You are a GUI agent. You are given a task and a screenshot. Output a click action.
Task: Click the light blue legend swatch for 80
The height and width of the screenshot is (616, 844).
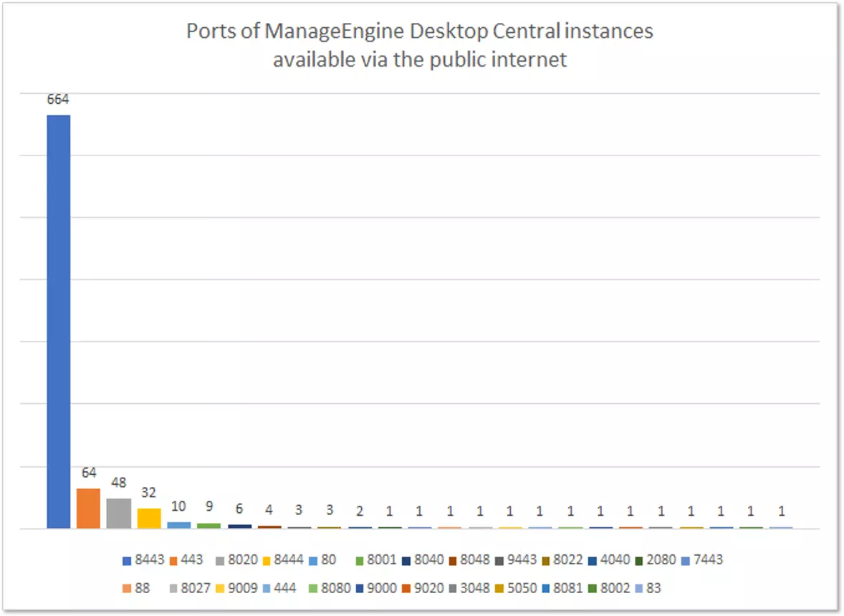click(x=312, y=561)
